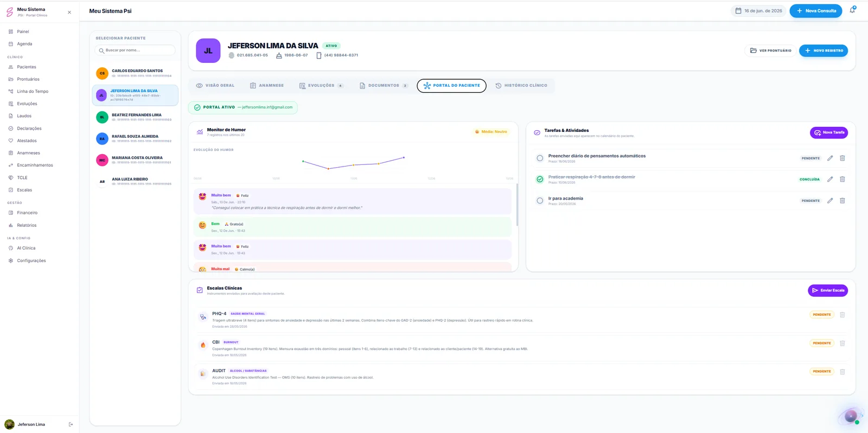Switch to the Anamnese tab

(267, 86)
